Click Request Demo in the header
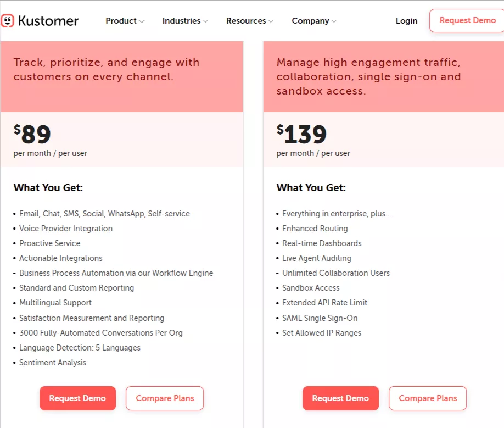 click(x=467, y=20)
